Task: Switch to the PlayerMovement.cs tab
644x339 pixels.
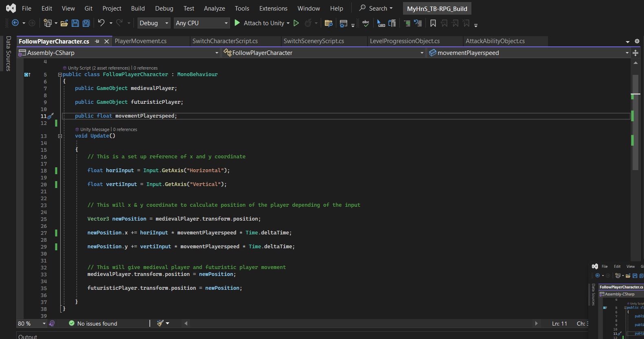Action: 140,41
